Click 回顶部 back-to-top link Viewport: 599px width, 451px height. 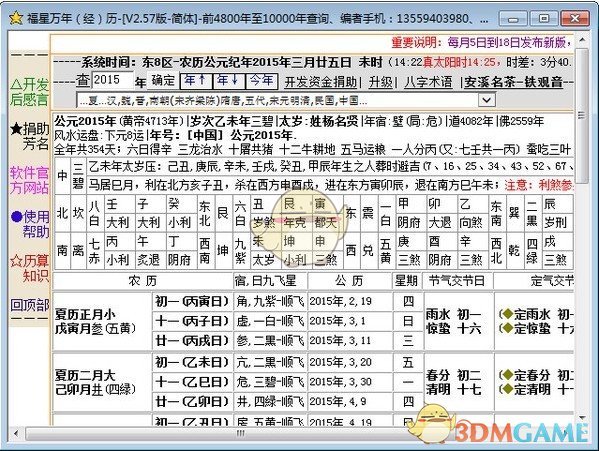[29, 305]
